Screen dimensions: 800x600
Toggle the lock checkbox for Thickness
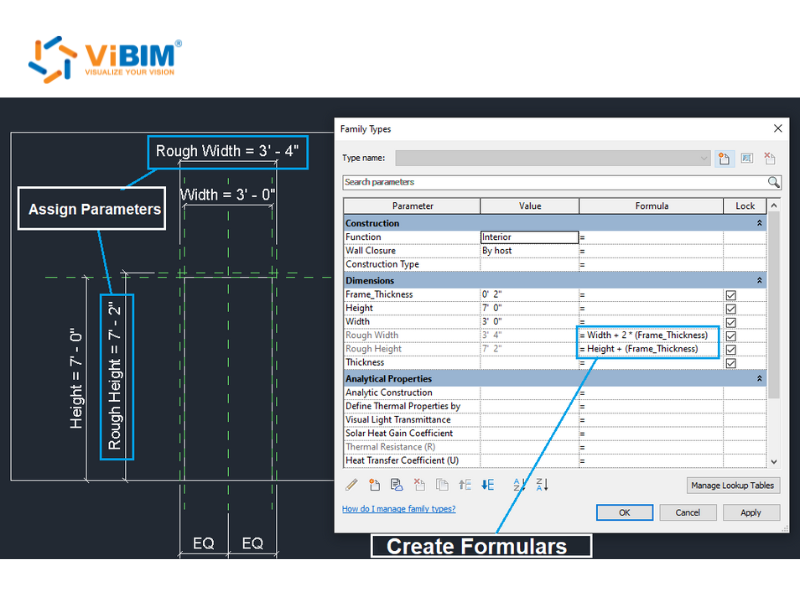(731, 363)
